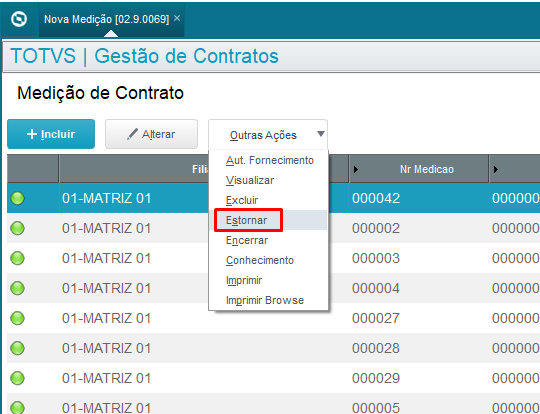This screenshot has height=414, width=540.
Task: Click green status icon for row 000003
Action: [x=18, y=258]
